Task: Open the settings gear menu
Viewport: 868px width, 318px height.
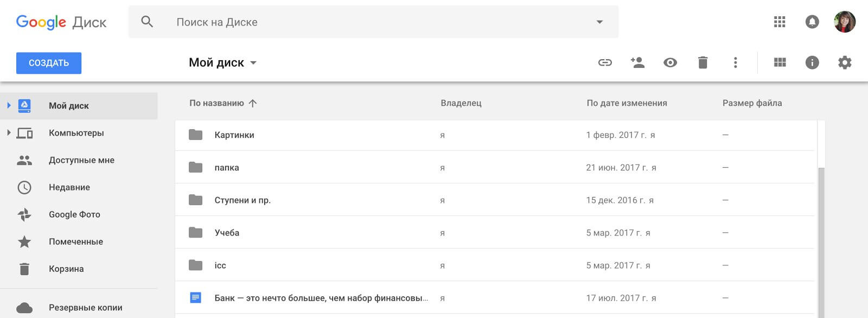Action: (x=845, y=63)
